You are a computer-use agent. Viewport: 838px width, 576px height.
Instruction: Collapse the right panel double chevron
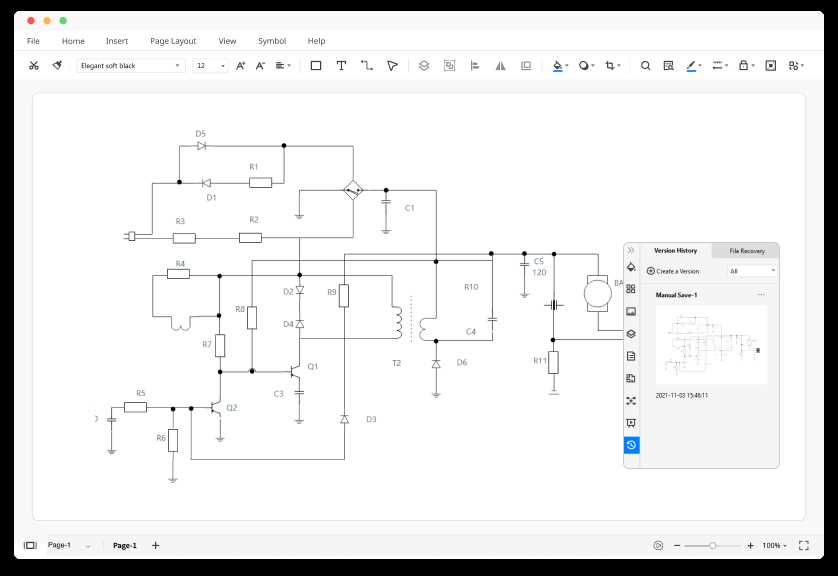(x=631, y=250)
